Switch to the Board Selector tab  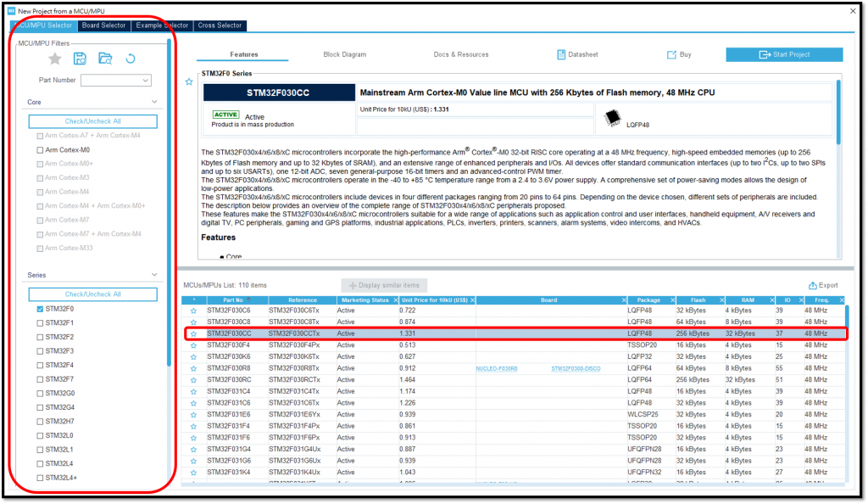(103, 26)
